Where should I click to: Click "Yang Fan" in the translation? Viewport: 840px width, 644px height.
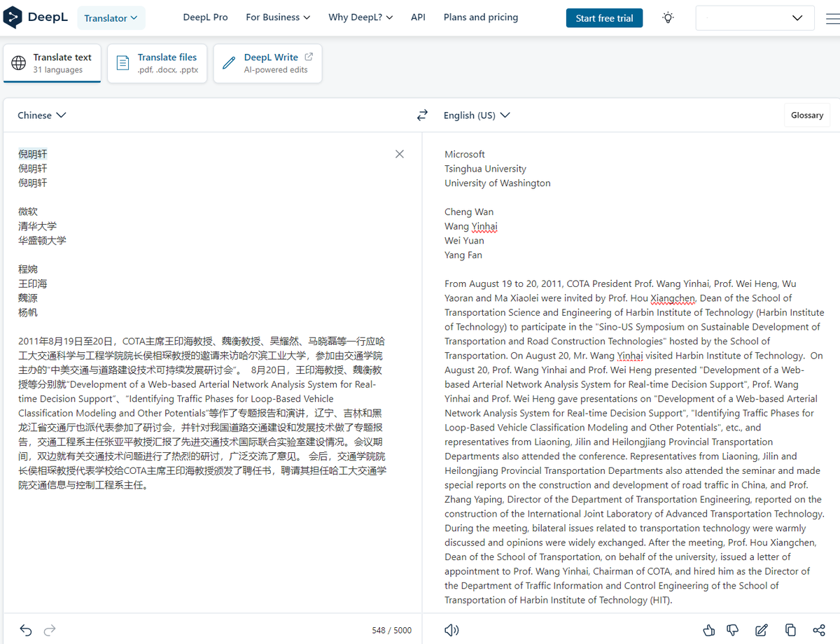point(463,255)
